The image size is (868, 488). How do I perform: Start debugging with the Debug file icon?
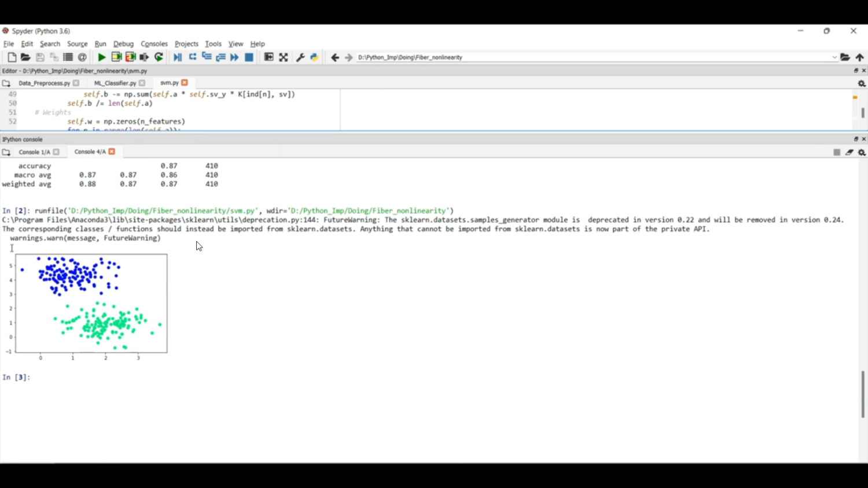178,57
